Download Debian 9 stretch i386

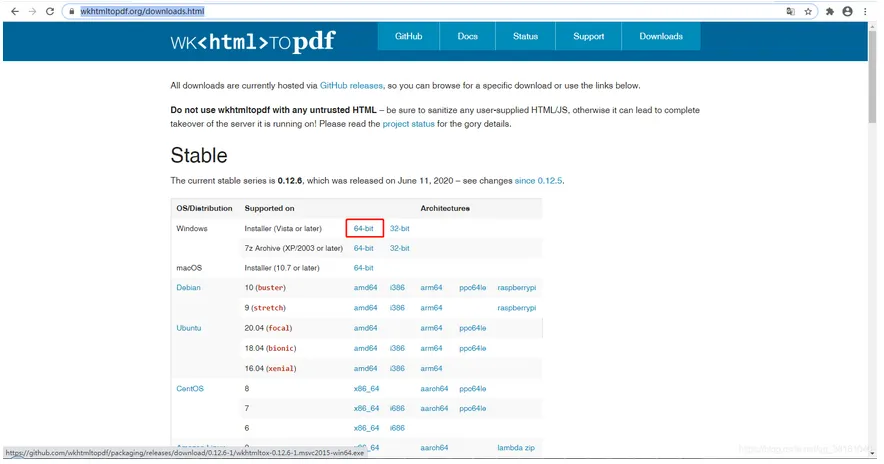397,308
